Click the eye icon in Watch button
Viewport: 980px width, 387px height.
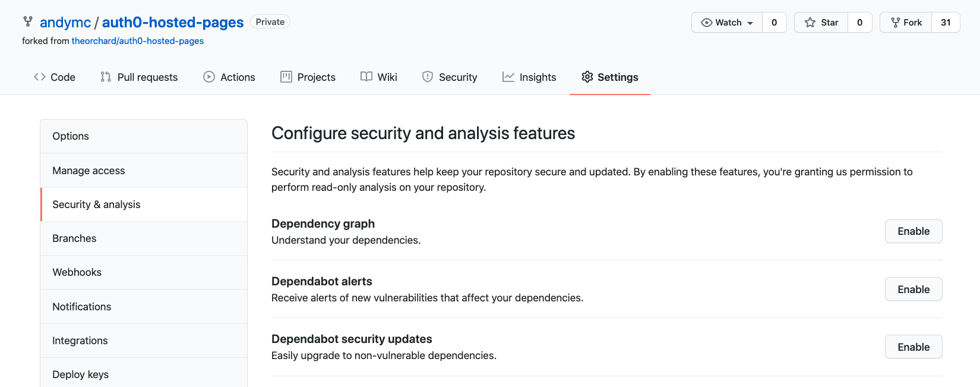[x=706, y=23]
